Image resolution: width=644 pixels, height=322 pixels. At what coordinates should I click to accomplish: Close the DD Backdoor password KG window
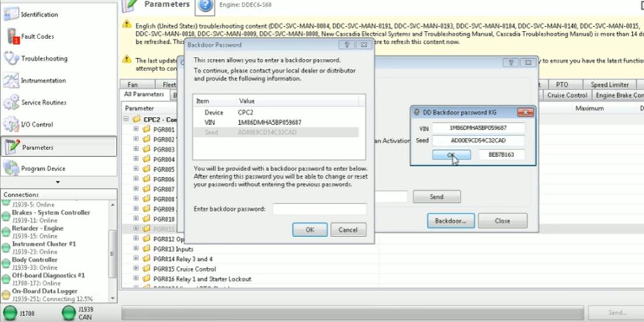(525, 112)
